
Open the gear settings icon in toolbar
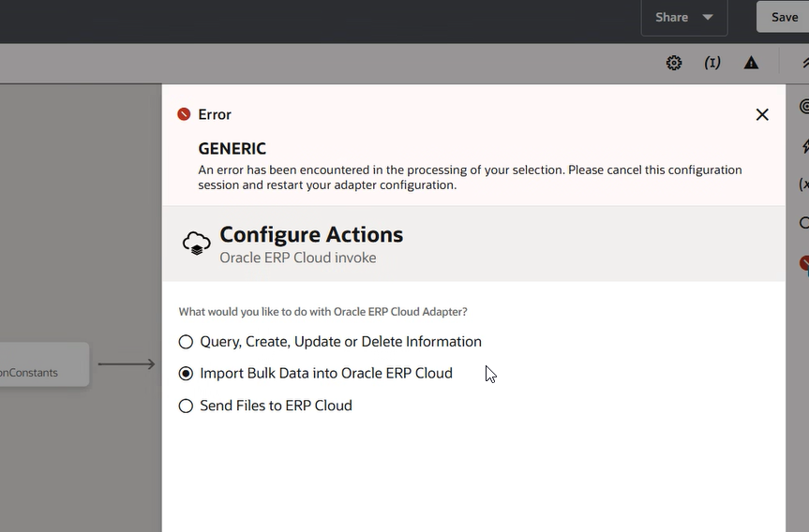coord(674,63)
